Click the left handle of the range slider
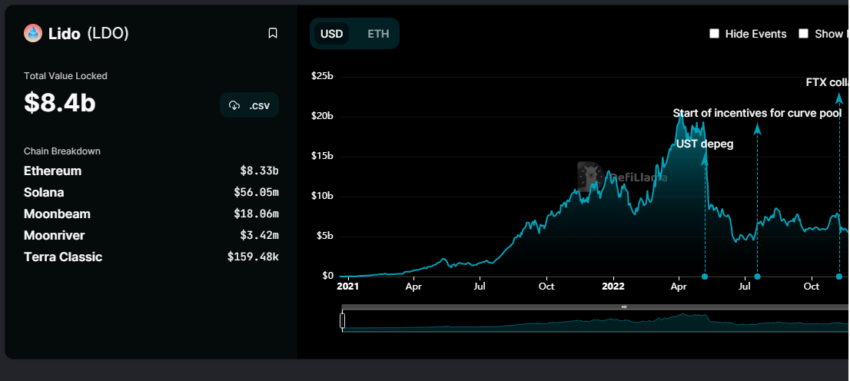Image resolution: width=850 pixels, height=381 pixels. [342, 321]
